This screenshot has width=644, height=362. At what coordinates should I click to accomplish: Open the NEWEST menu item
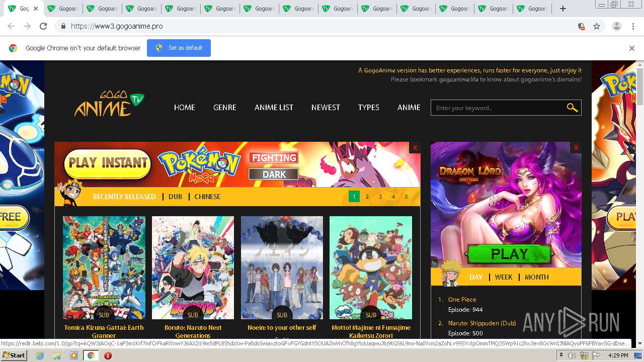326,108
